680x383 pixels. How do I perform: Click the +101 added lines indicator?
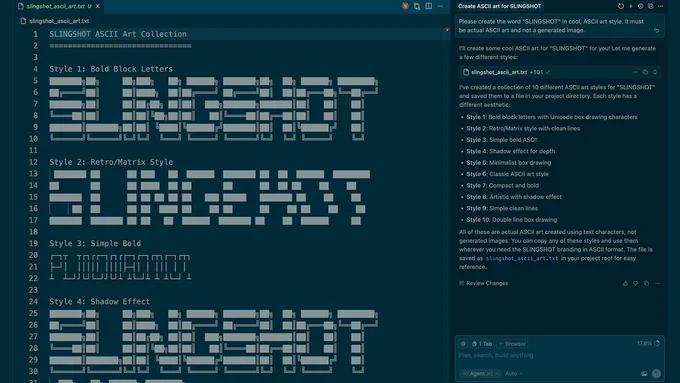536,72
